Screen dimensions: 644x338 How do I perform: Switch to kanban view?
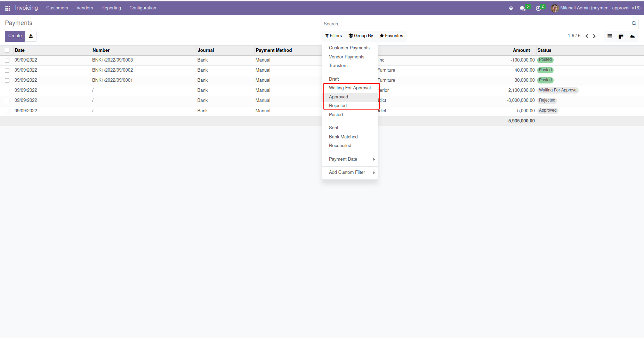pos(621,36)
